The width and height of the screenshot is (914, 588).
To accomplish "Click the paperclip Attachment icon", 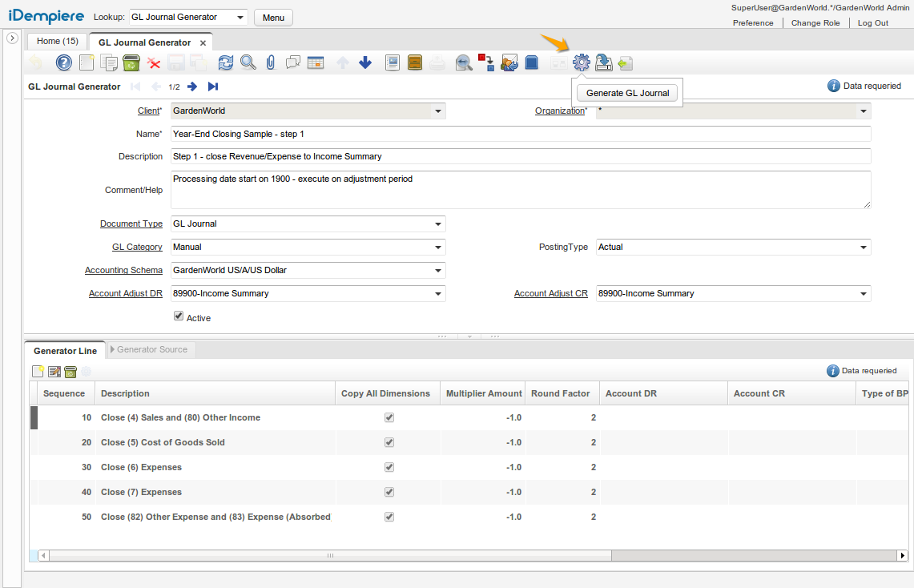I will coord(271,62).
